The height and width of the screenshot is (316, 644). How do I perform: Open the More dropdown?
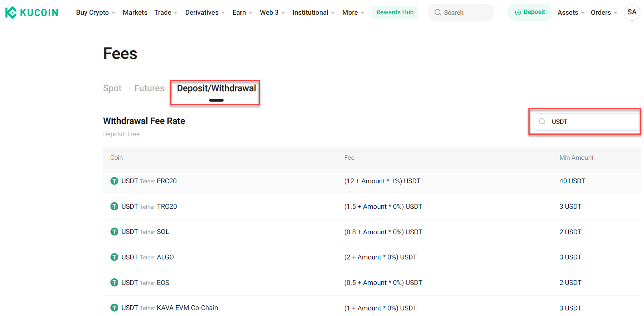(353, 12)
